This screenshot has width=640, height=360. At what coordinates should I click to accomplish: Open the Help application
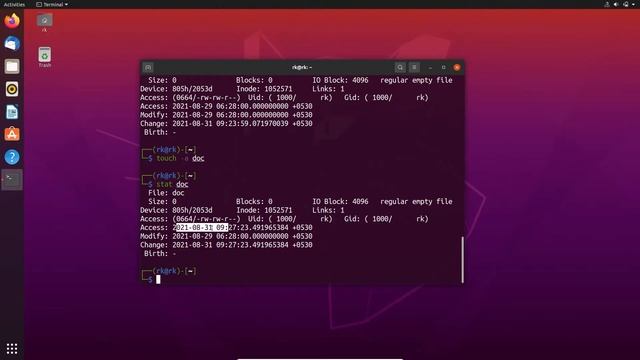12,157
